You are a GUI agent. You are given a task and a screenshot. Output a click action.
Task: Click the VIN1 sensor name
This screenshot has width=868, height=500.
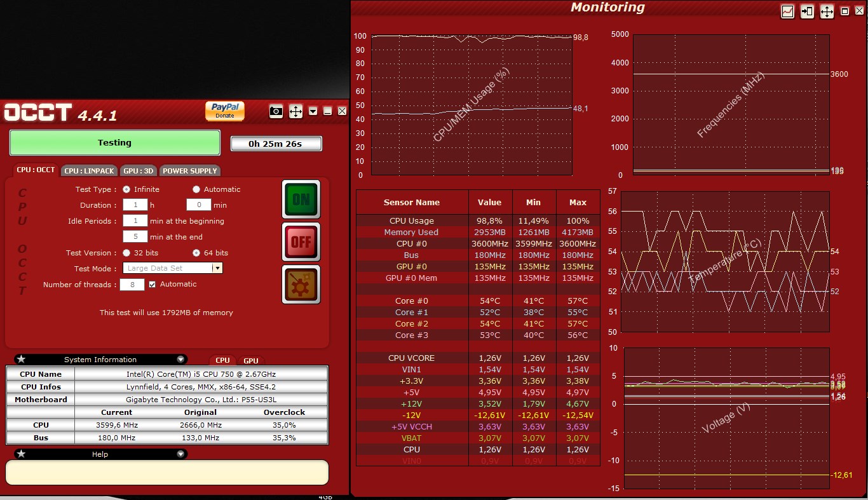(x=412, y=370)
